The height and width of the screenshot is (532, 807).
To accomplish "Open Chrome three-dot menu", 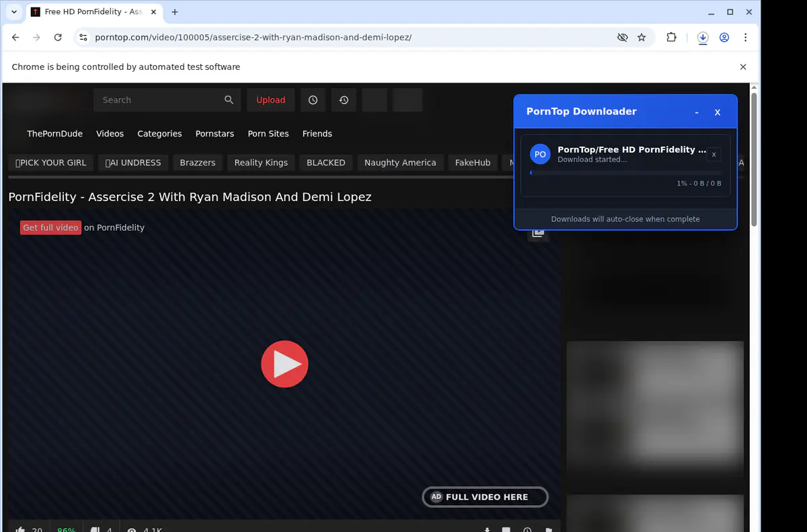I will tap(745, 38).
